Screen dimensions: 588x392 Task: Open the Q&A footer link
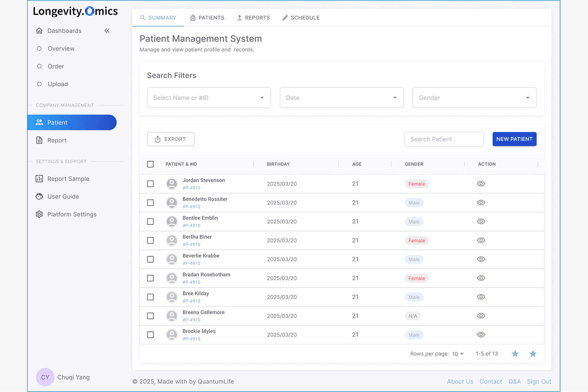pos(514,381)
